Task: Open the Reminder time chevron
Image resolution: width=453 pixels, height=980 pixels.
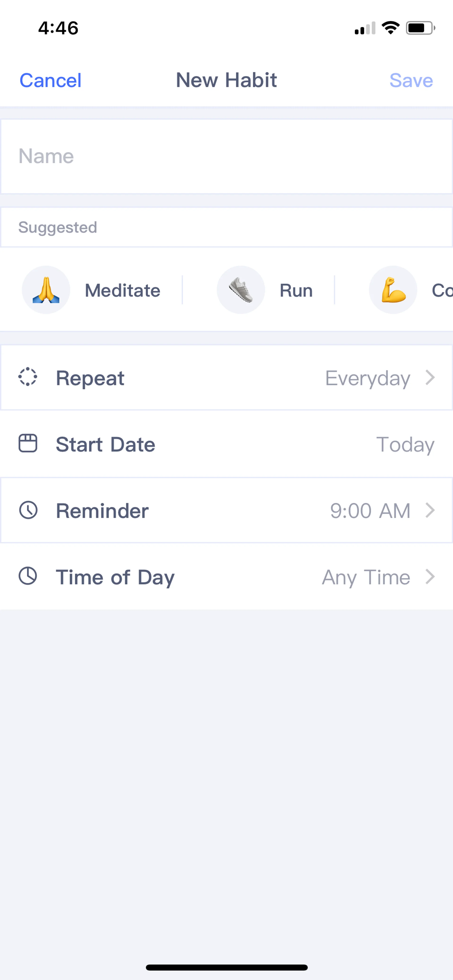Action: click(430, 510)
